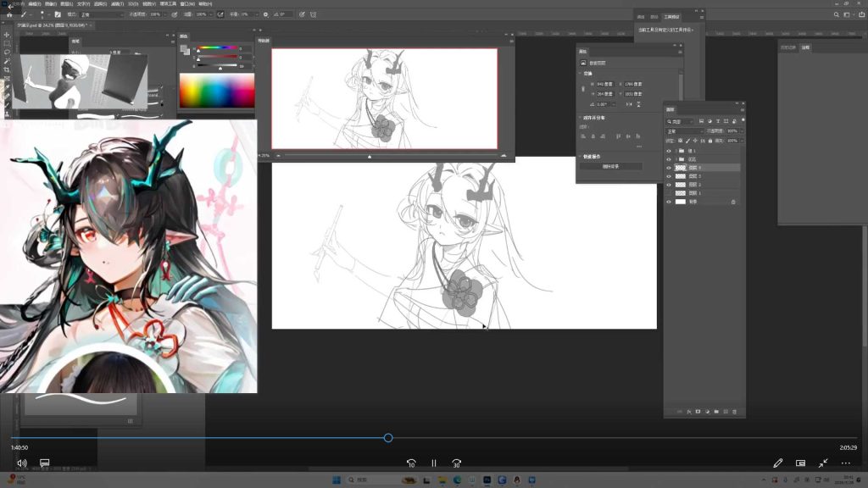Hide the 图层 2 layer

pos(669,185)
